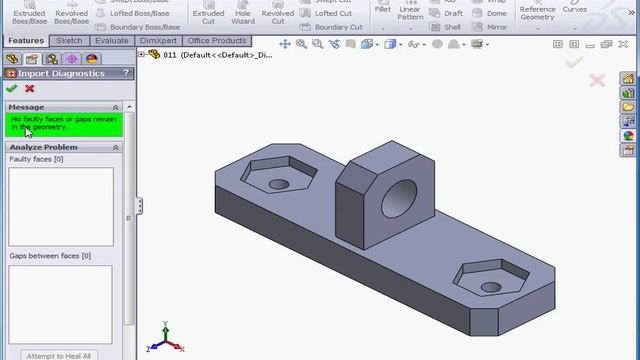This screenshot has height=360, width=640.
Task: Cancel Import Diagnostics with red X
Action: click(x=29, y=89)
